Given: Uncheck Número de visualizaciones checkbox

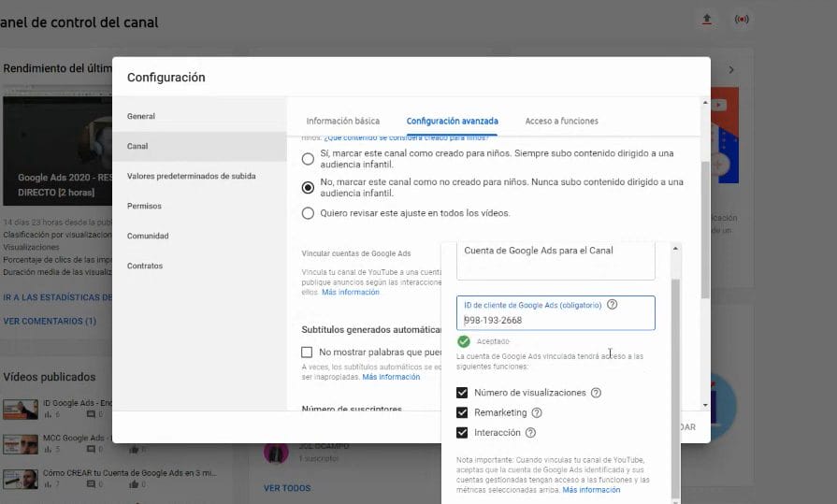Looking at the screenshot, I should click(462, 393).
